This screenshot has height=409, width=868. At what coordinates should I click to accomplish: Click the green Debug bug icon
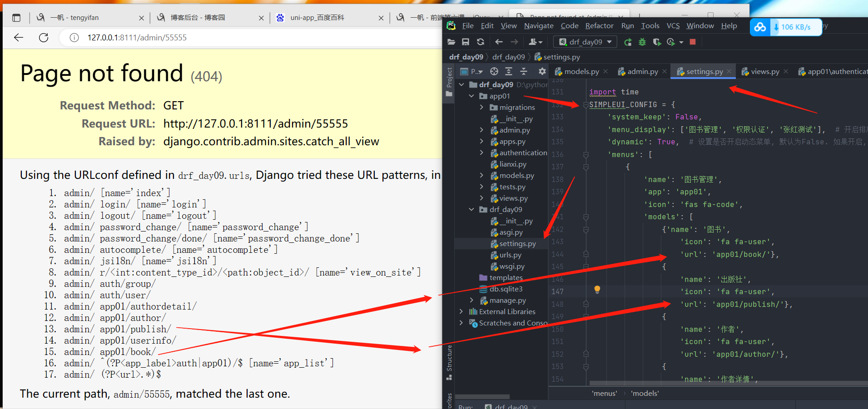(642, 42)
